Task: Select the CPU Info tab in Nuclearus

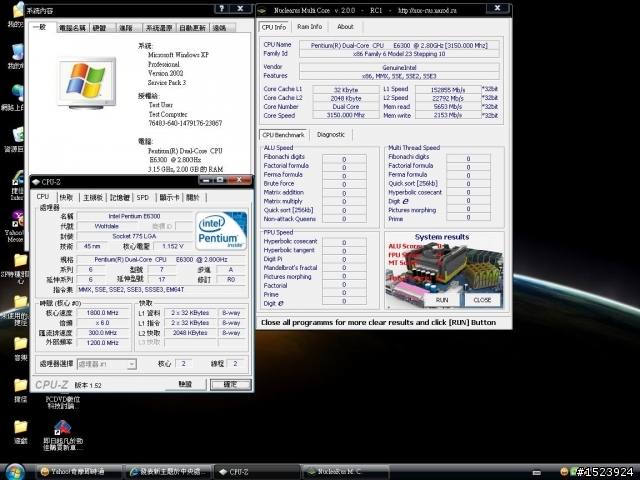Action: (274, 27)
